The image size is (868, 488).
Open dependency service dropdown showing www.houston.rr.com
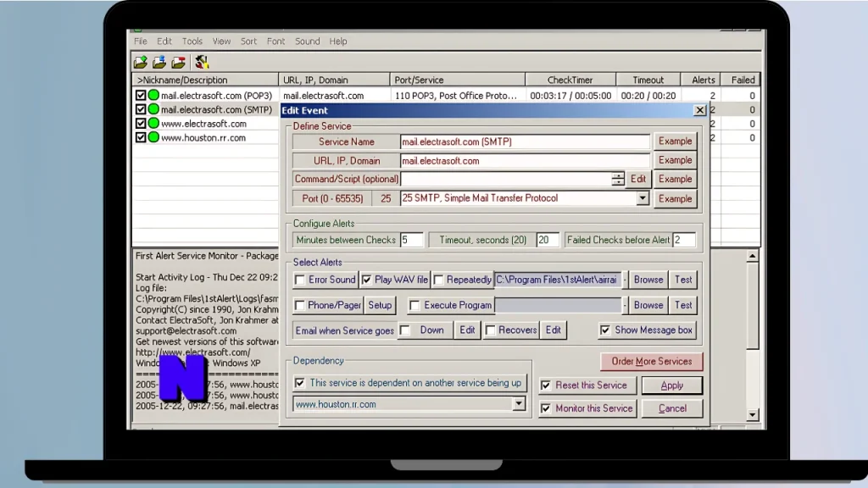tap(519, 404)
